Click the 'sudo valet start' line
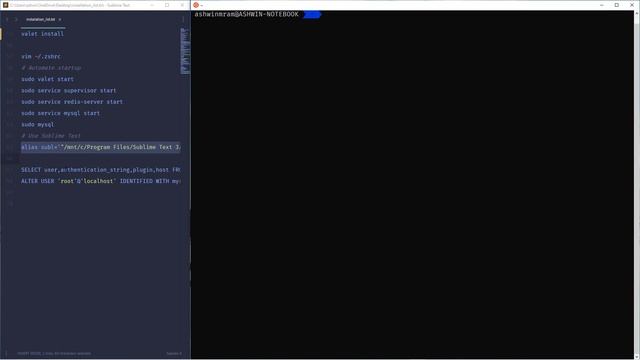 (x=47, y=79)
